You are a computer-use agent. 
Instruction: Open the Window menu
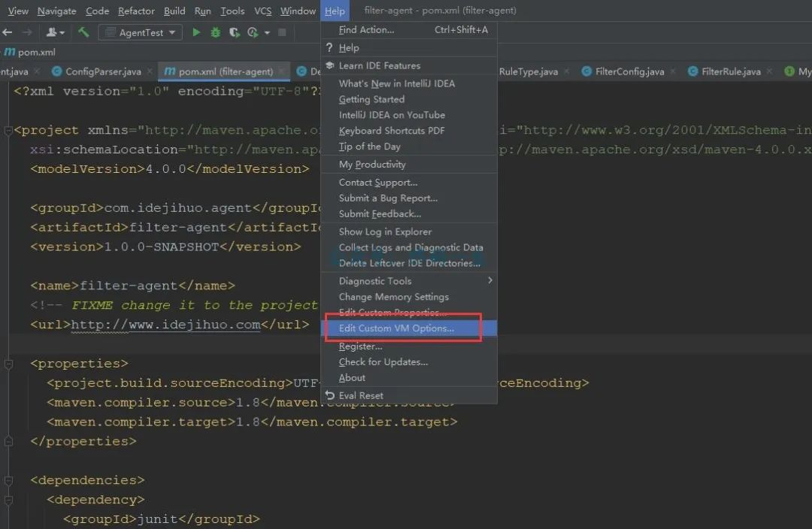coord(298,11)
